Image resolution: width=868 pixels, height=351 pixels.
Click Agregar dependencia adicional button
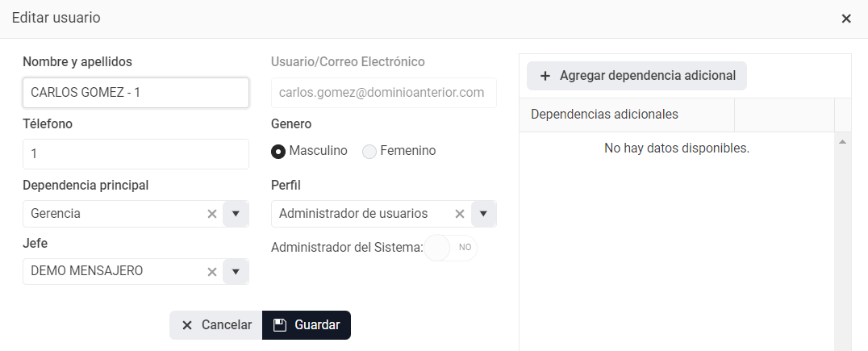[x=636, y=76]
